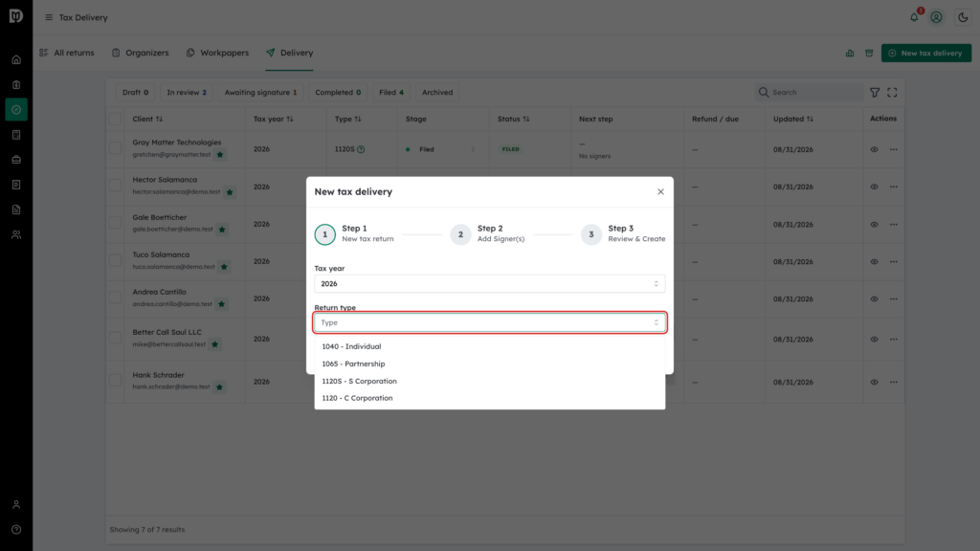
Task: Open the clipboard icon in the sidebar
Action: point(16,85)
